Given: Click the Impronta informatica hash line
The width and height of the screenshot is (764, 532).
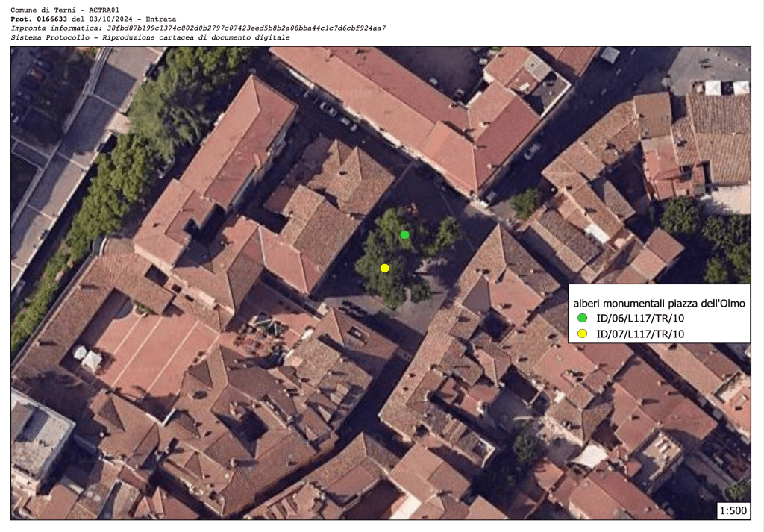Looking at the screenshot, I should (x=198, y=28).
